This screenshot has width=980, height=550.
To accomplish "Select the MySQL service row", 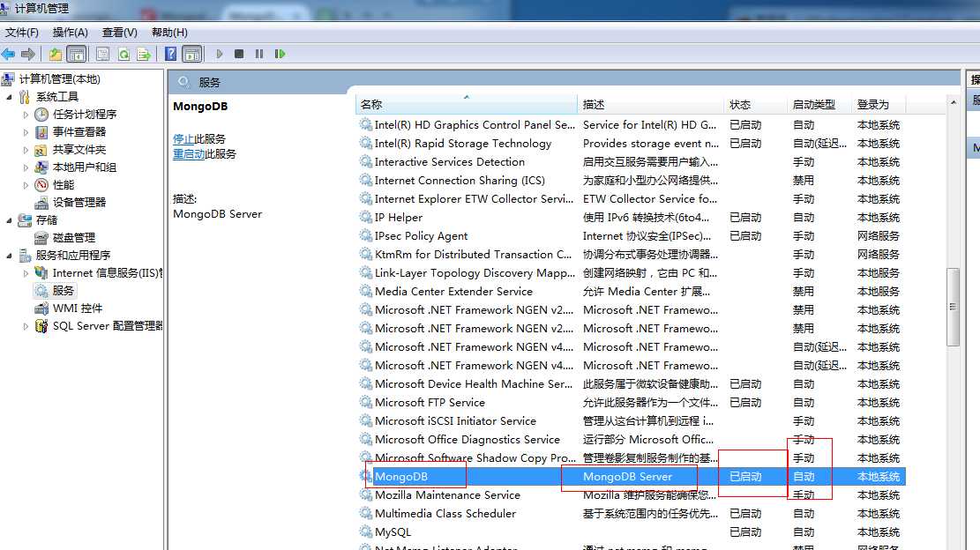I will coord(632,531).
